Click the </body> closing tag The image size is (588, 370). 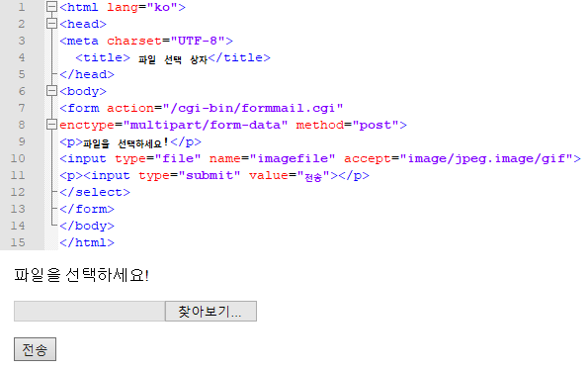(x=87, y=226)
